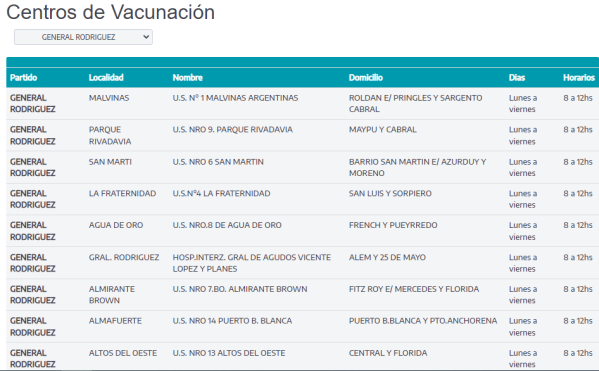Click the Partido column header
The width and height of the screenshot is (599, 371).
[24, 78]
